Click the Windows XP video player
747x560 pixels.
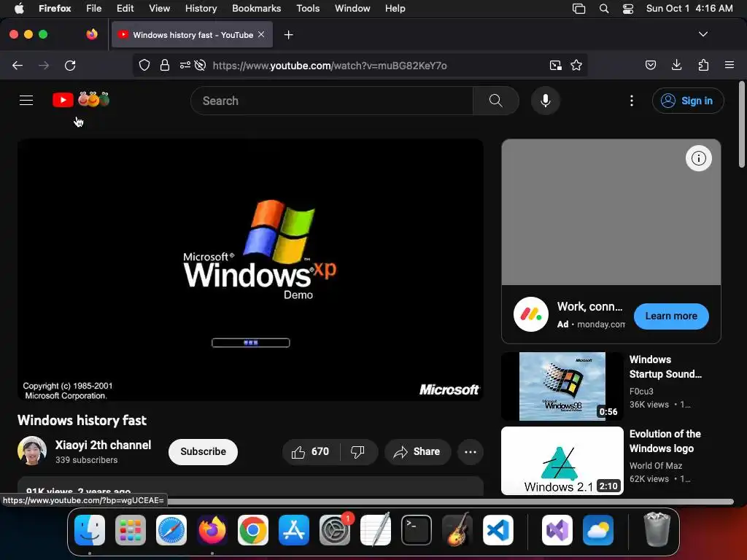pyautogui.click(x=251, y=270)
